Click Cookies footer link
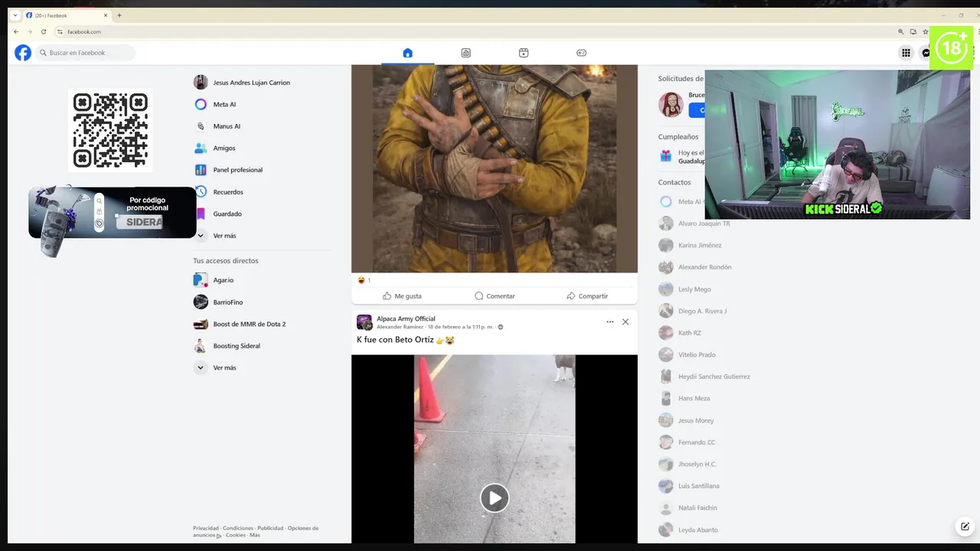This screenshot has height=551, width=980. pyautogui.click(x=236, y=535)
